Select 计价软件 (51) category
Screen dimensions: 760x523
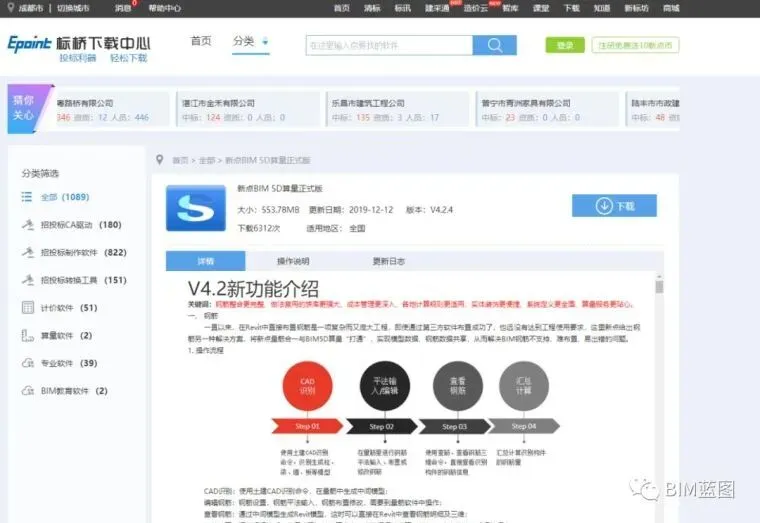[x=69, y=308]
